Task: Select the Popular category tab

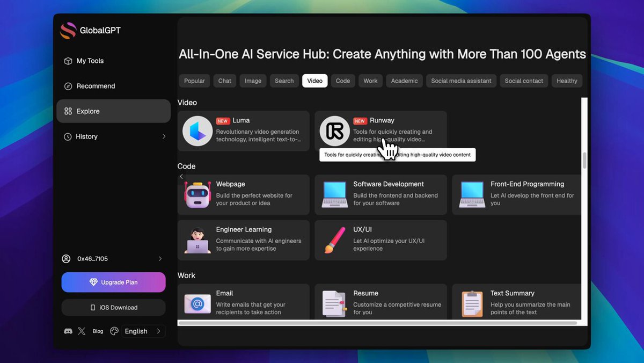Action: [194, 81]
